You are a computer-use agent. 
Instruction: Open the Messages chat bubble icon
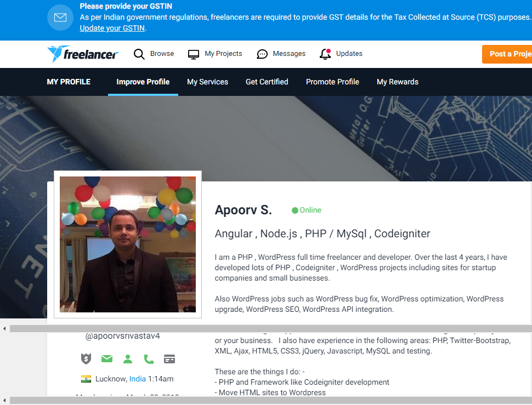coord(262,54)
